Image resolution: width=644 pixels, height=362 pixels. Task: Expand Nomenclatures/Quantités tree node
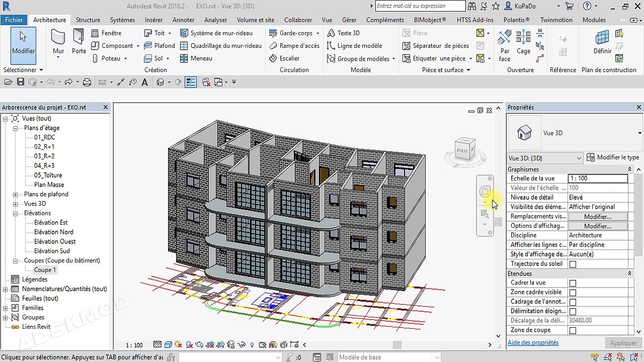[x=6, y=289]
